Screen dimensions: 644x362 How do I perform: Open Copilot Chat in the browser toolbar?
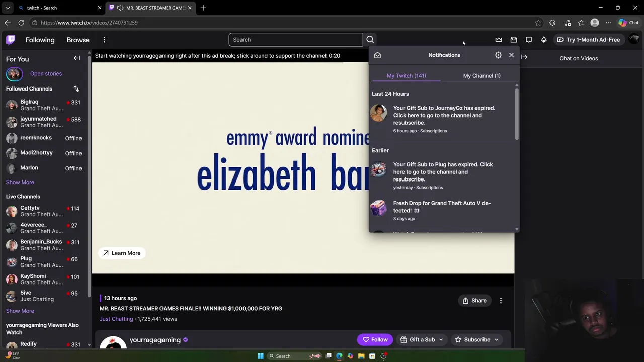point(628,23)
